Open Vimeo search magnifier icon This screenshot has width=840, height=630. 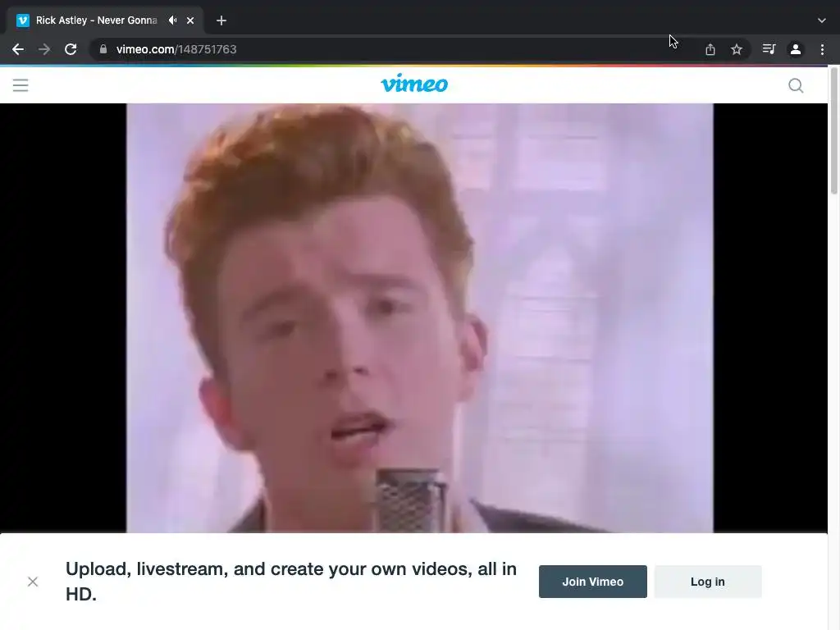(796, 85)
